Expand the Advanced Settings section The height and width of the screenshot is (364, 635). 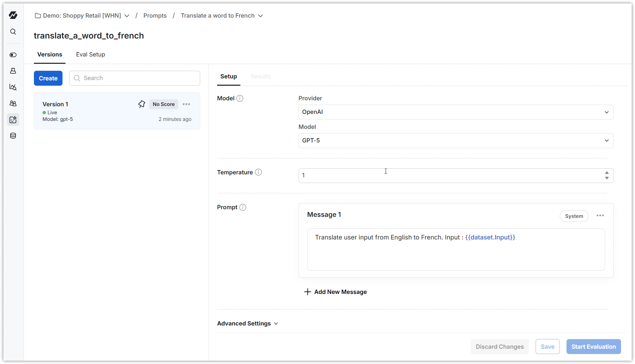pos(247,323)
